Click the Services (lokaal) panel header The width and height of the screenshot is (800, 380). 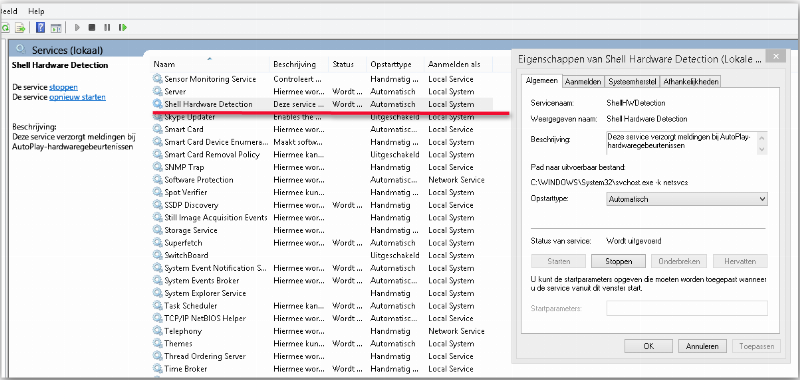[x=67, y=50]
